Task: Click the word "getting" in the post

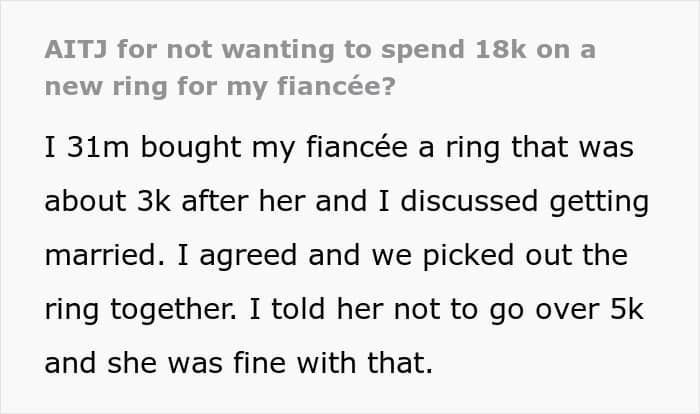Action: pos(604,203)
